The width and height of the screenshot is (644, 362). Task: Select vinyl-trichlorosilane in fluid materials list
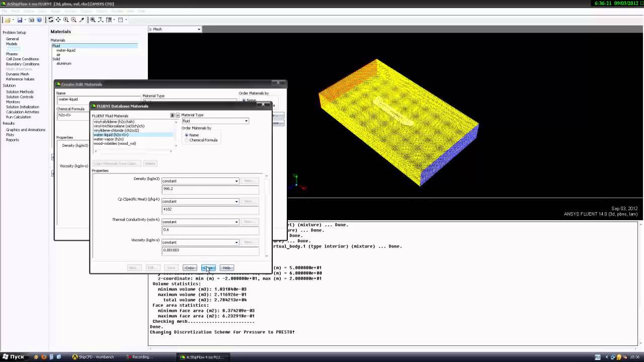point(119,126)
